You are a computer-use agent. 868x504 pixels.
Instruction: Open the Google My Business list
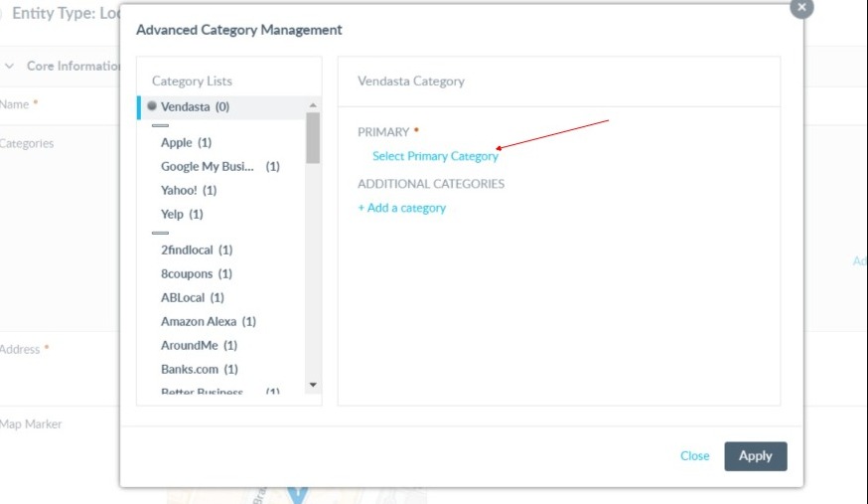coord(219,167)
